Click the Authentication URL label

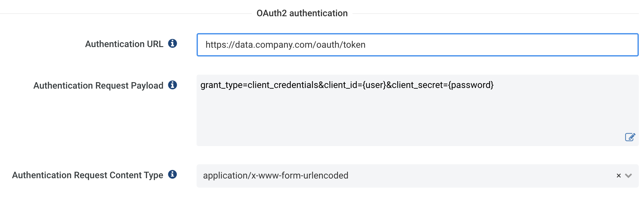tap(124, 44)
